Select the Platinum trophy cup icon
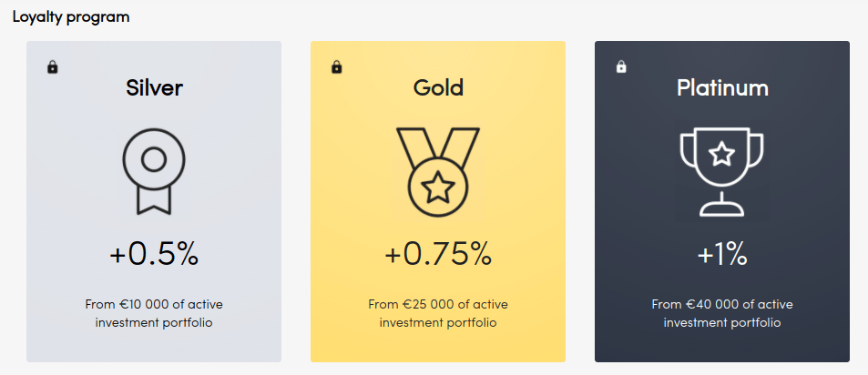 point(722,171)
